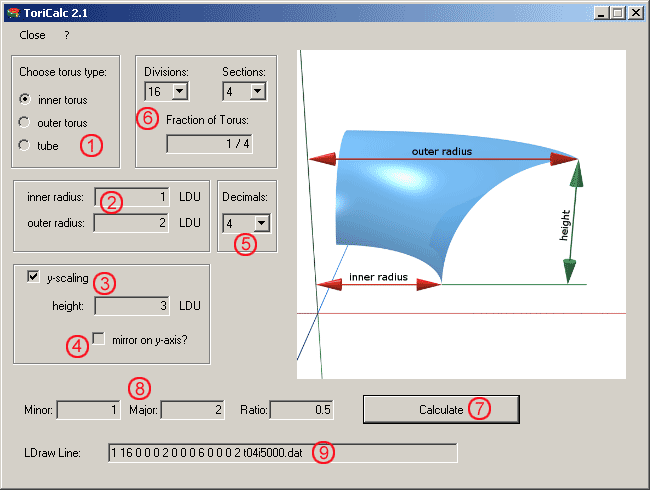Click the torus preview image
This screenshot has height=490, width=650.
point(461,214)
